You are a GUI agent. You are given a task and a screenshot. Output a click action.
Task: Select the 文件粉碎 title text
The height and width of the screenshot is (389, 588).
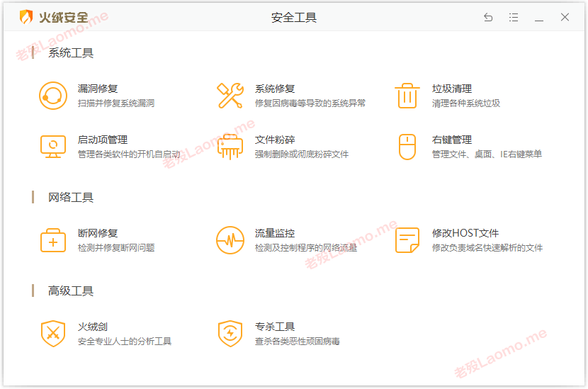(x=275, y=140)
